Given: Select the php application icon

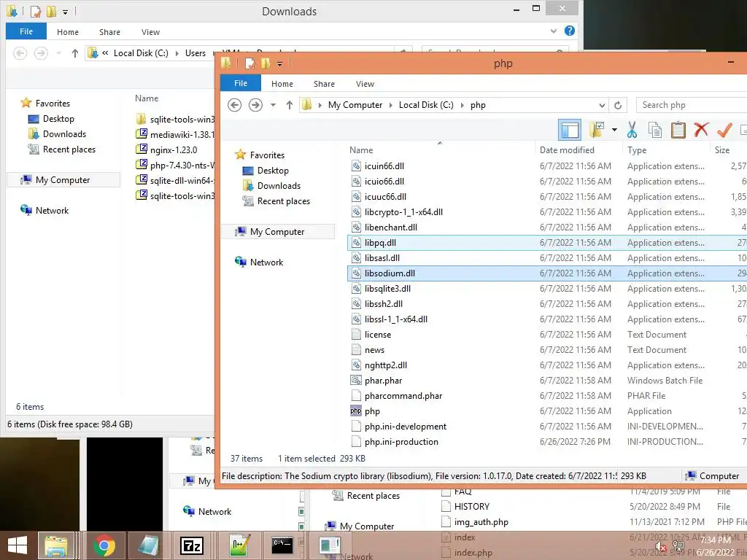Looking at the screenshot, I should pyautogui.click(x=356, y=411).
